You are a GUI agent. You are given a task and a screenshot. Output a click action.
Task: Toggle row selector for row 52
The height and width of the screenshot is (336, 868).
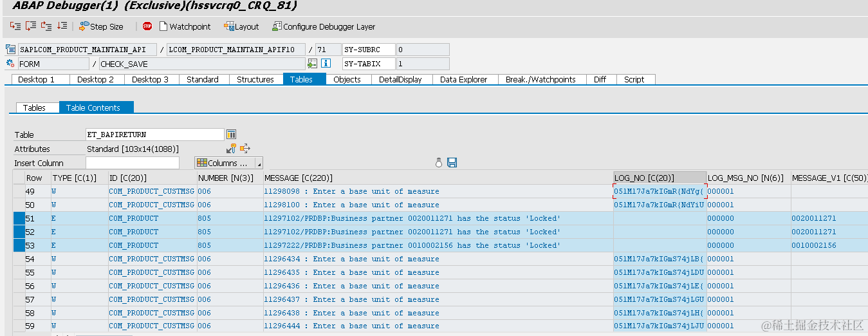coord(19,232)
